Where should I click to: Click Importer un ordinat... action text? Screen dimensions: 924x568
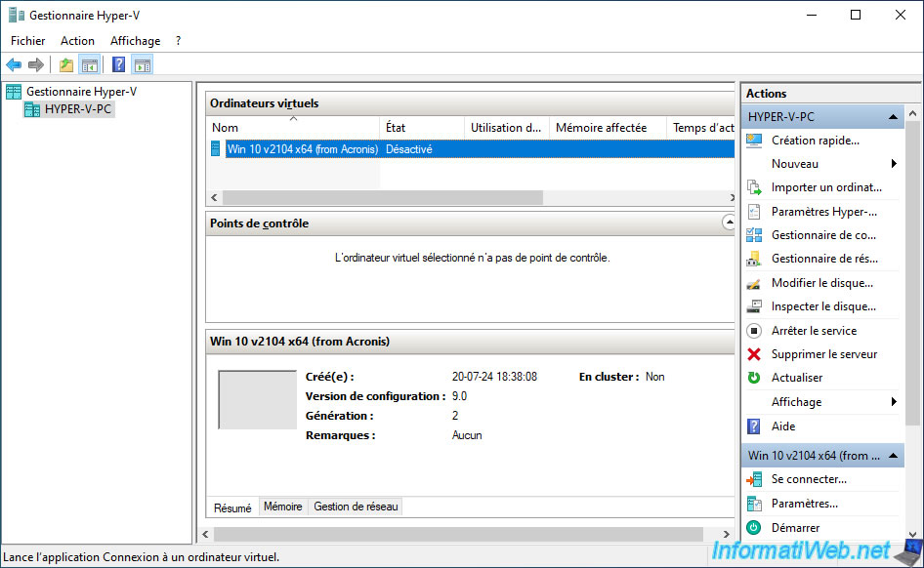[x=826, y=187]
